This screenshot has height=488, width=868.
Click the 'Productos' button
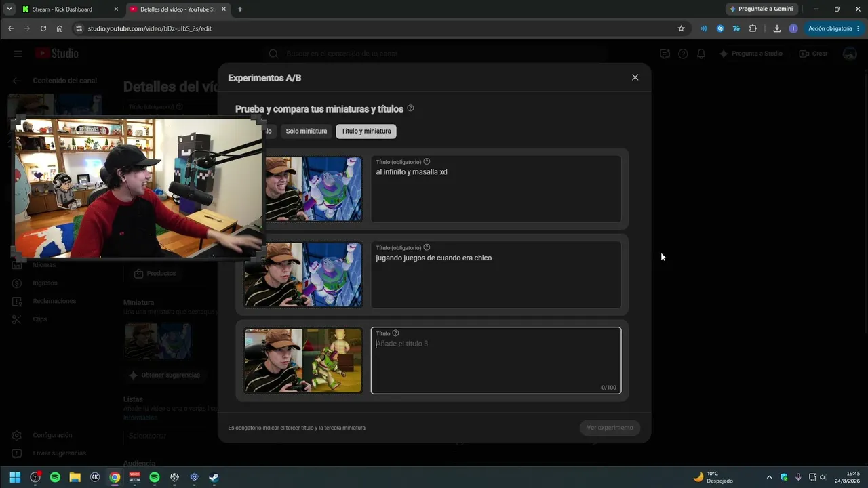click(x=155, y=273)
